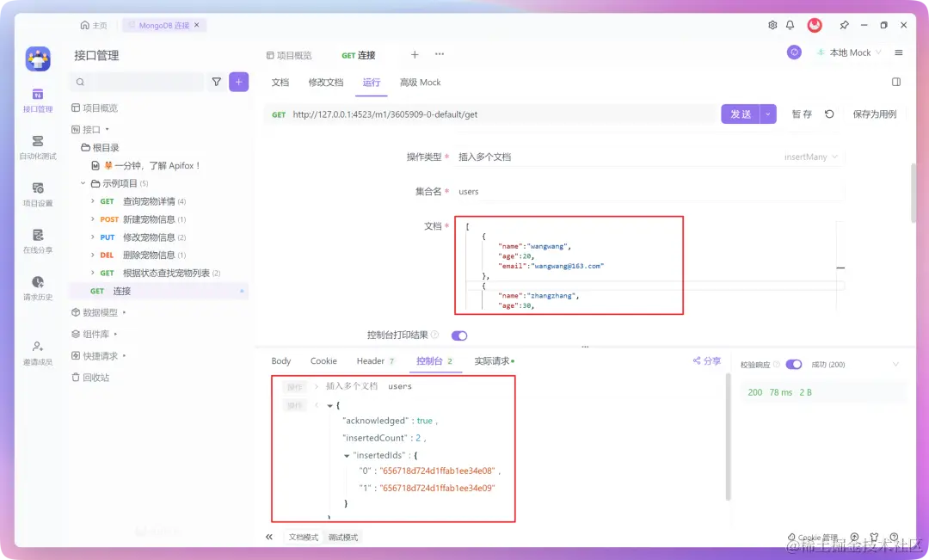Click the console output scrollbar
The width and height of the screenshot is (929, 560).
point(729,437)
